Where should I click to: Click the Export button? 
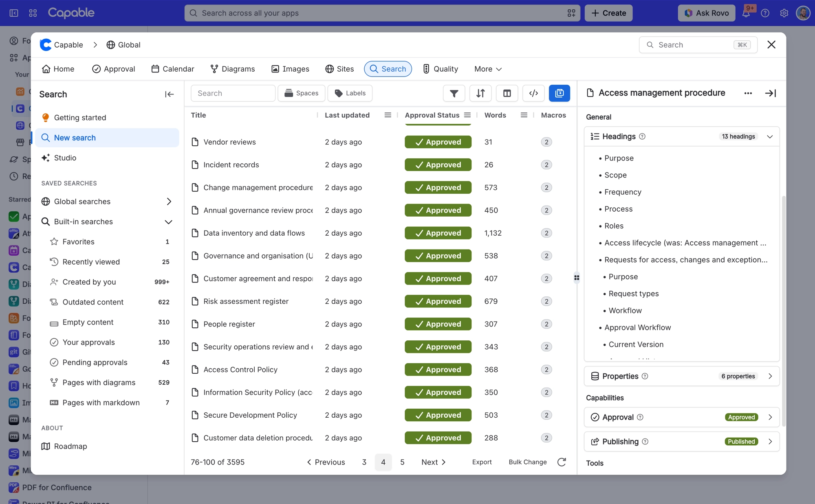click(482, 462)
